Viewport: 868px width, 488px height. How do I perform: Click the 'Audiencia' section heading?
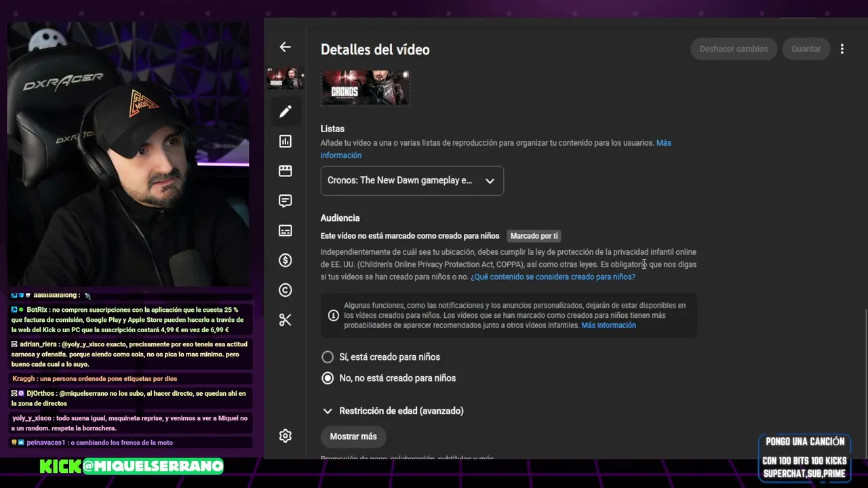[x=340, y=218]
